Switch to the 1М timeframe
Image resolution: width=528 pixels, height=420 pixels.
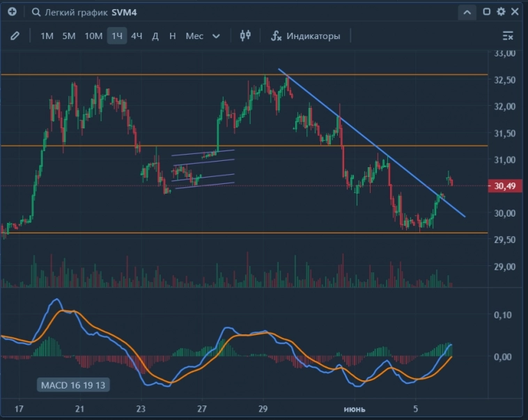pyautogui.click(x=47, y=36)
